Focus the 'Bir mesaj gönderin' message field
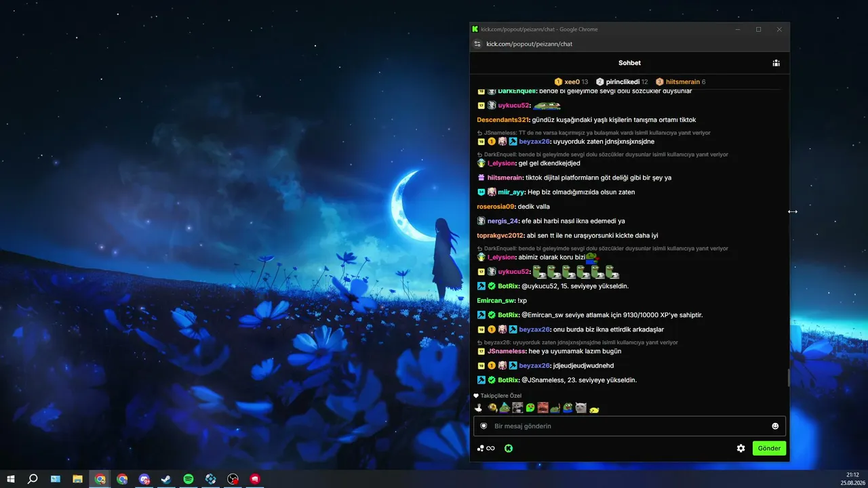This screenshot has height=488, width=868. (629, 426)
